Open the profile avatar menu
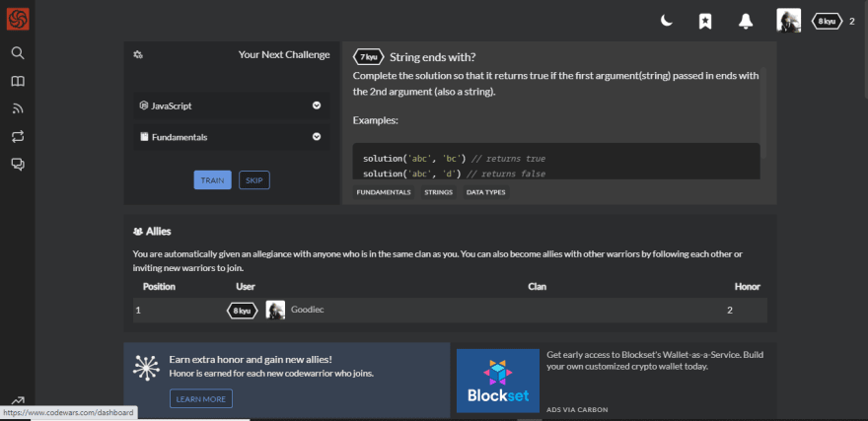The width and height of the screenshot is (868, 421). [788, 21]
